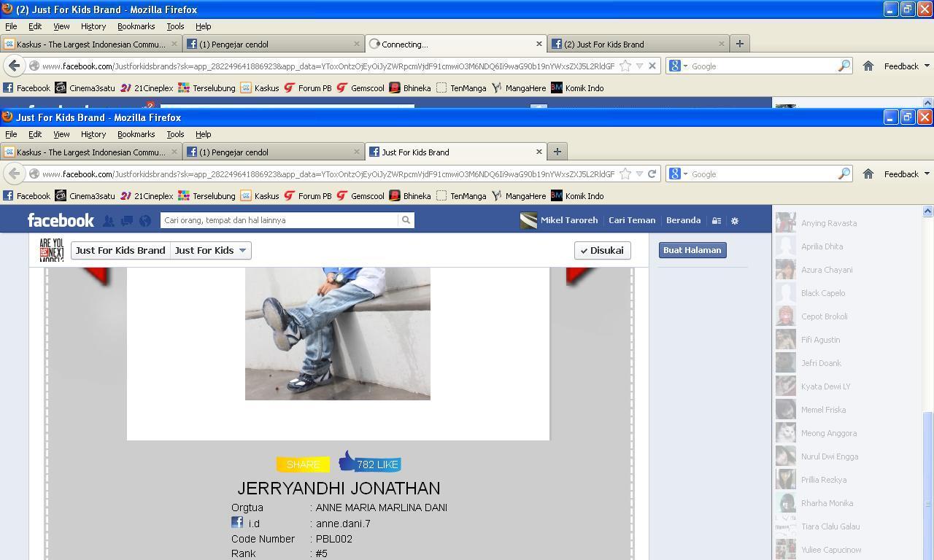
Task: Open the Bookmarks menu
Action: pos(136,134)
